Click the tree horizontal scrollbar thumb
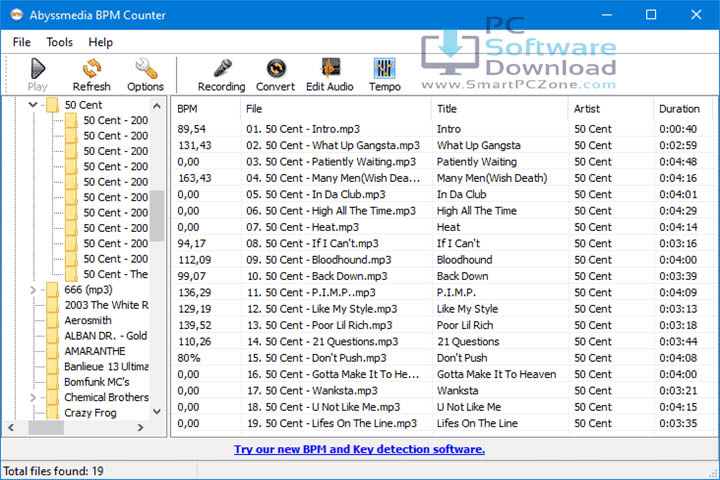The width and height of the screenshot is (720, 480). (46, 428)
